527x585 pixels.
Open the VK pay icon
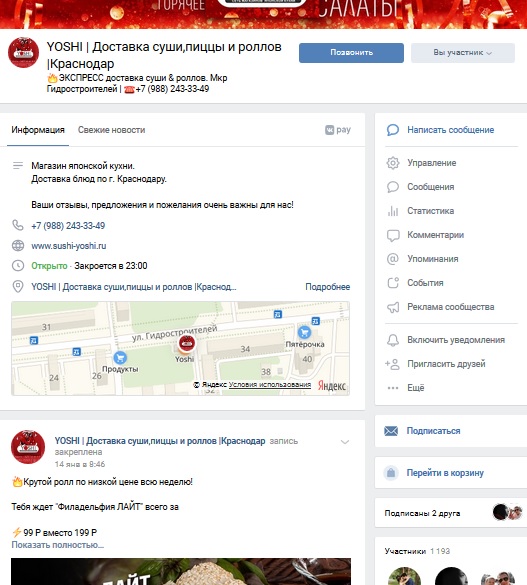pos(338,130)
